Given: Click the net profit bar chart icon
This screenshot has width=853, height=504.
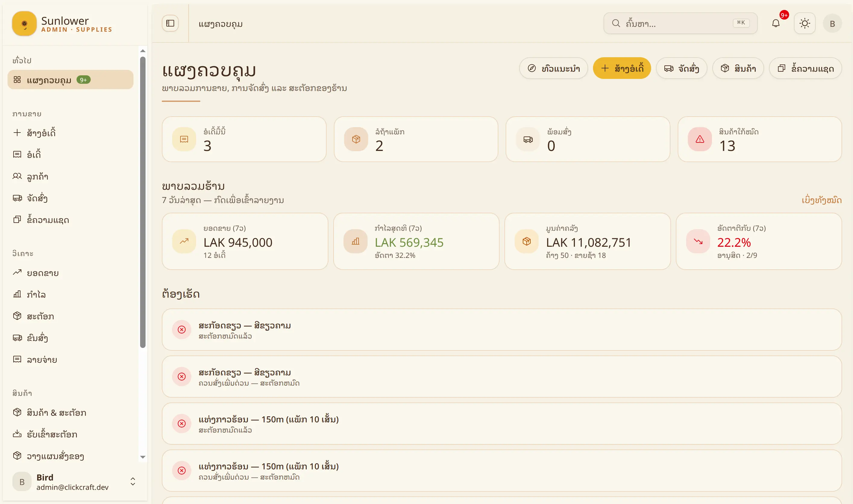Looking at the screenshot, I should click(356, 242).
